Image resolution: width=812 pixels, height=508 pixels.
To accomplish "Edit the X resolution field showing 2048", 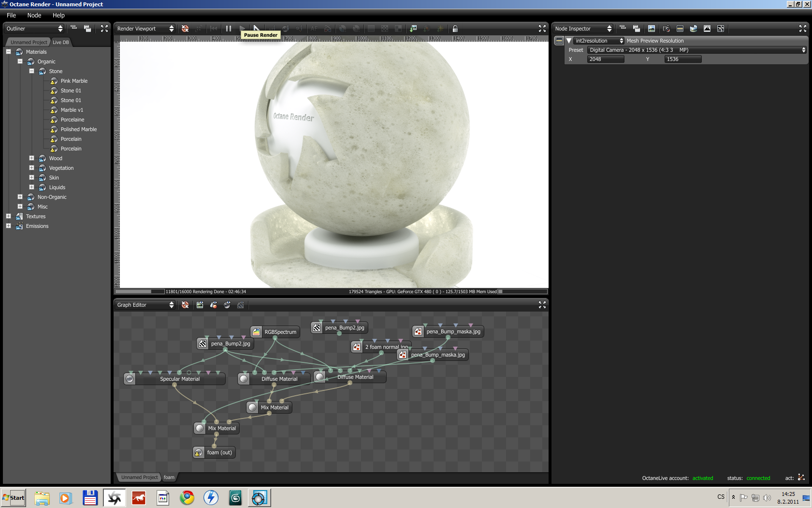I will click(606, 59).
